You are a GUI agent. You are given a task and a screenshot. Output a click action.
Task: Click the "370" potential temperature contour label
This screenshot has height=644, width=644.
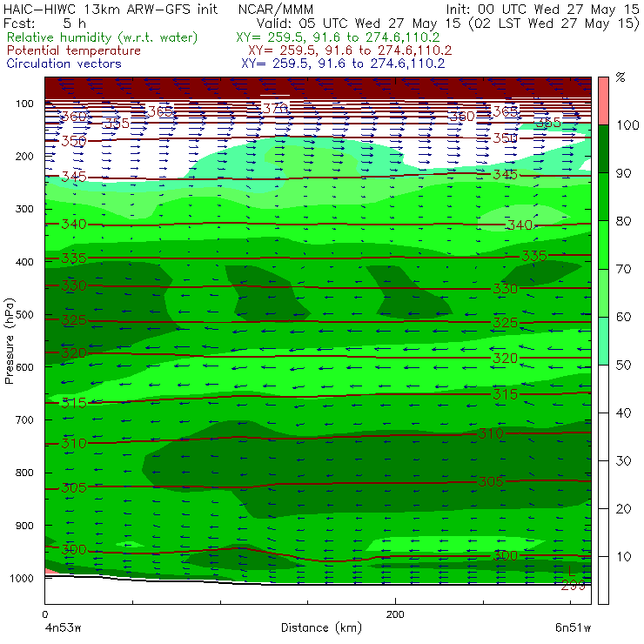tap(275, 109)
